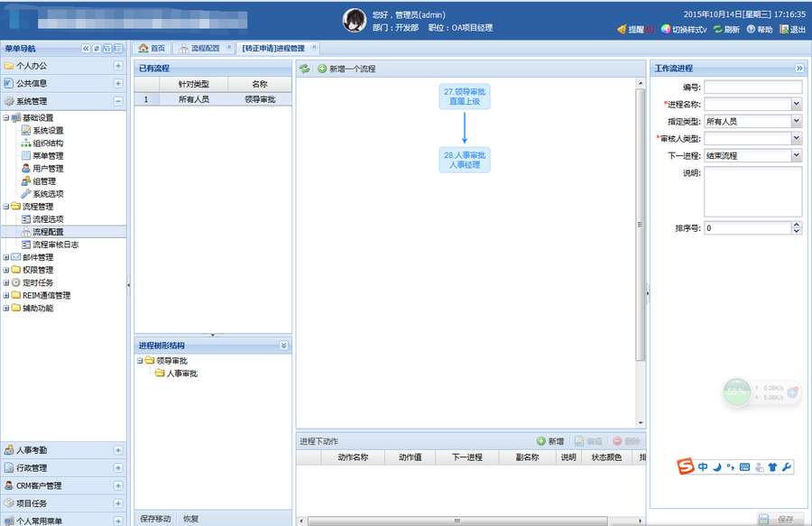Click the green refresh icon in 已有流程 panel
812x526 pixels.
pos(305,68)
